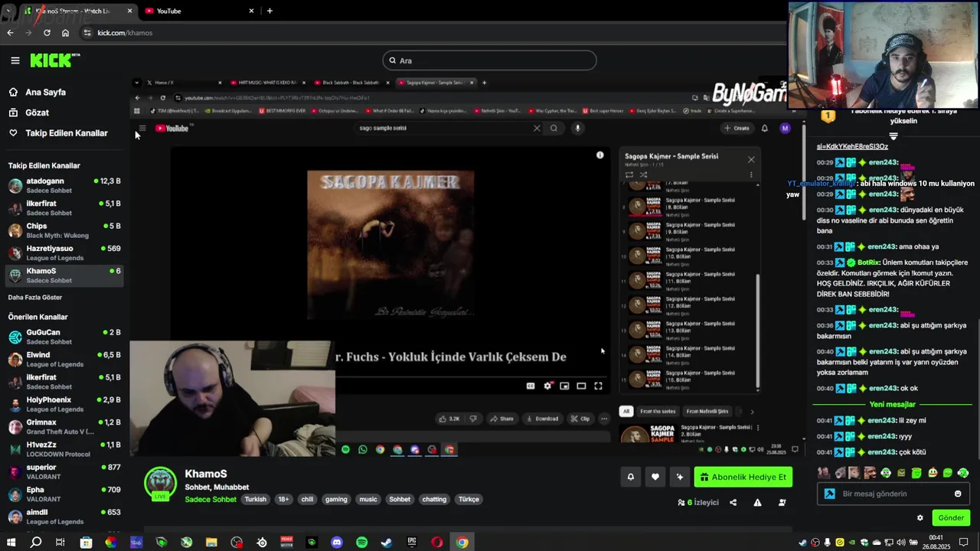Open Windows Start menu

11,543
